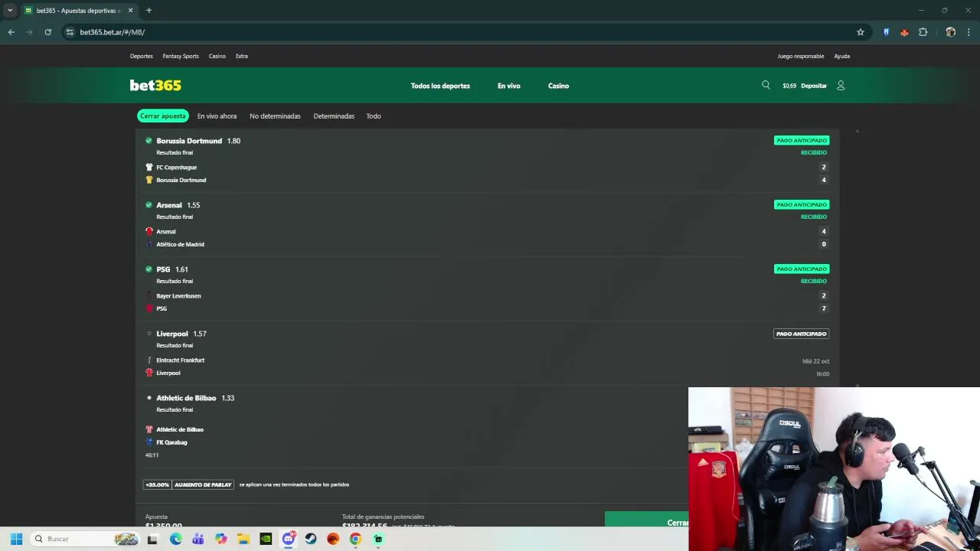
Task: Bookmark this page with the star icon
Action: tap(861, 32)
